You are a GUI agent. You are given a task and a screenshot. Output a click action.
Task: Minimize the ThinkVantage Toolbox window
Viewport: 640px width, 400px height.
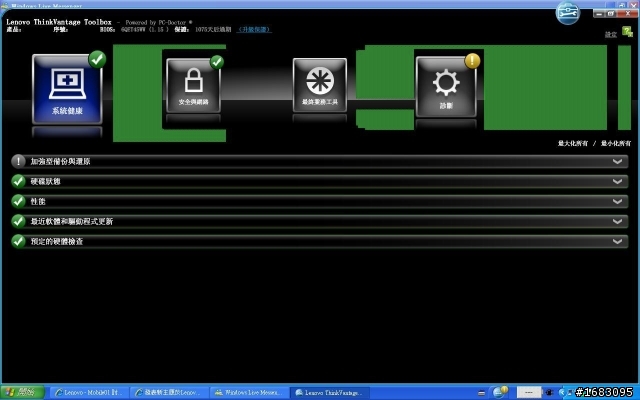(599, 14)
